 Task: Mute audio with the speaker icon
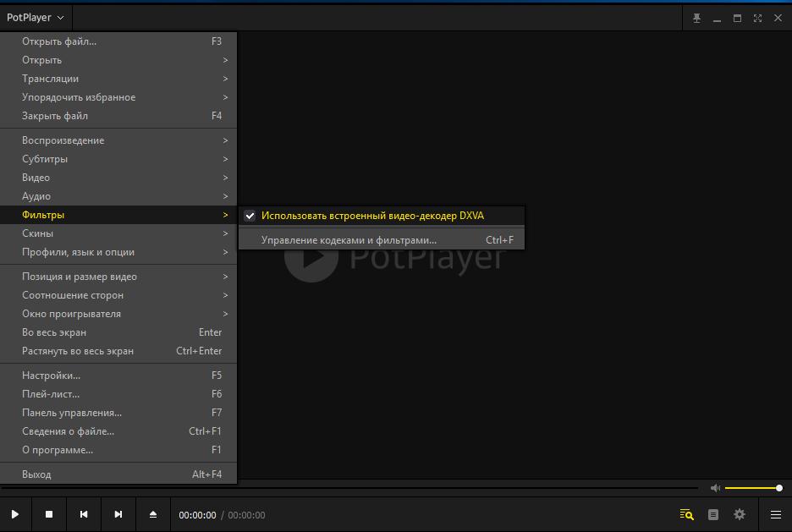[715, 488]
